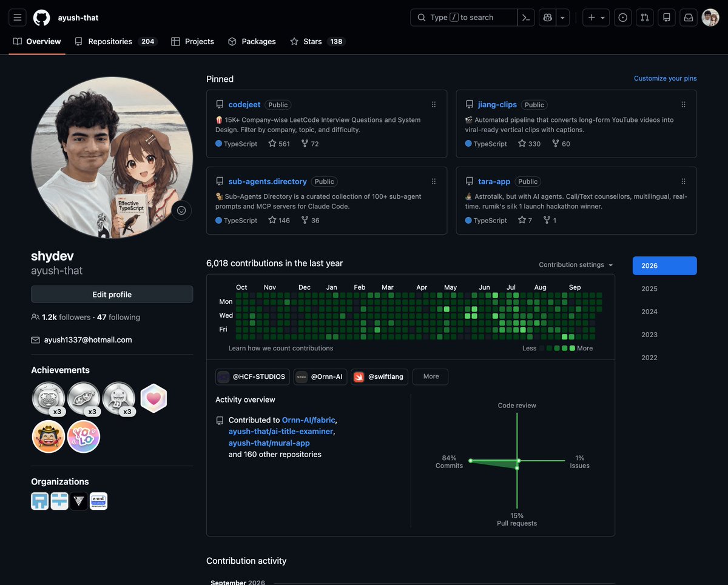View jiang-clips stargazers count 330

(x=529, y=144)
